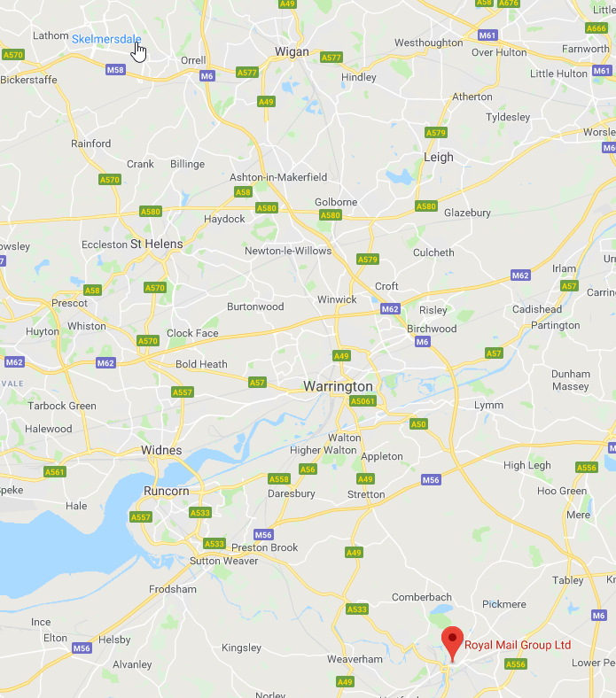Select the Runcorn town label
This screenshot has height=698, width=616.
point(166,491)
